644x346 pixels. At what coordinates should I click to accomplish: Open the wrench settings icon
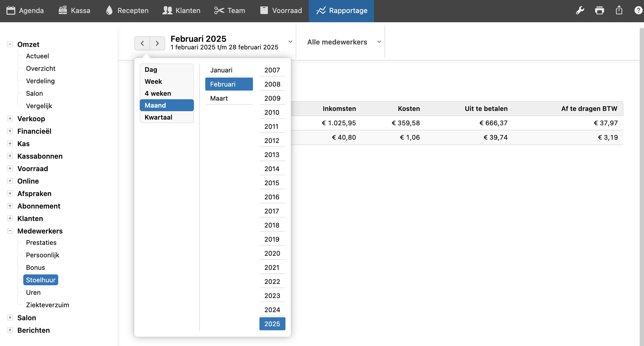coord(580,11)
